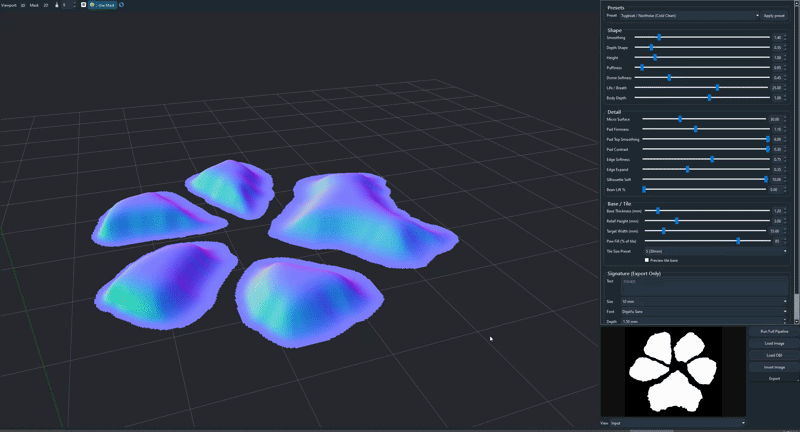The height and width of the screenshot is (432, 800).
Task: Switch viewport to 3D mode
Action: click(23, 5)
